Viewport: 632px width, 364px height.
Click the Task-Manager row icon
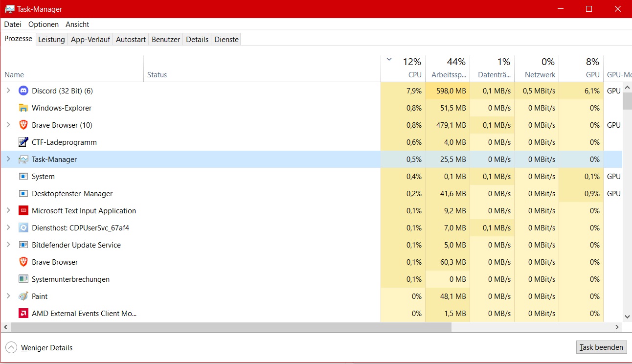click(x=23, y=159)
